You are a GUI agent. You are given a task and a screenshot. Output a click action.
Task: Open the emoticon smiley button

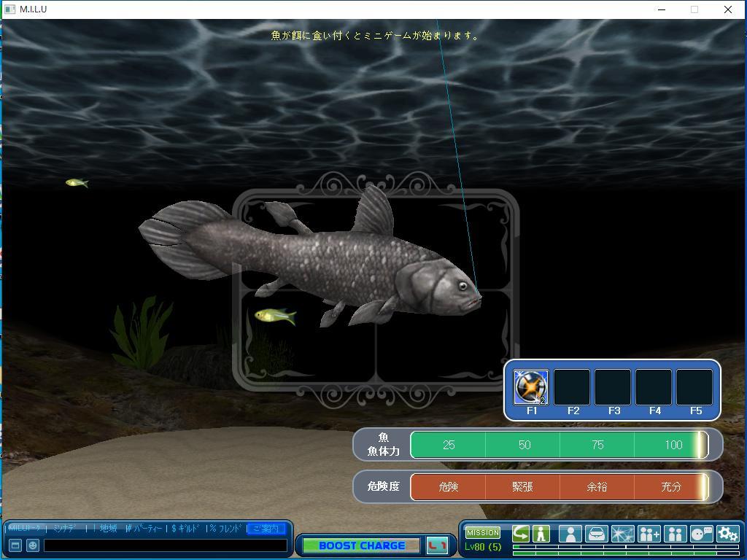(33, 545)
